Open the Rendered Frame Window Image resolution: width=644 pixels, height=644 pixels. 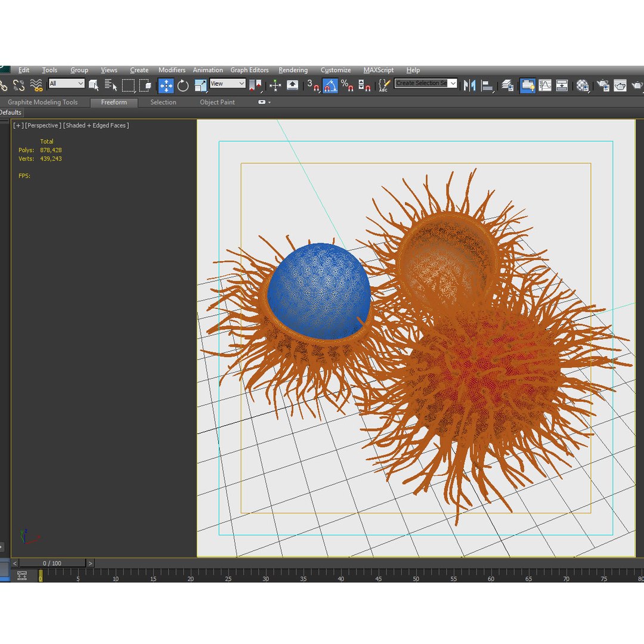[620, 85]
